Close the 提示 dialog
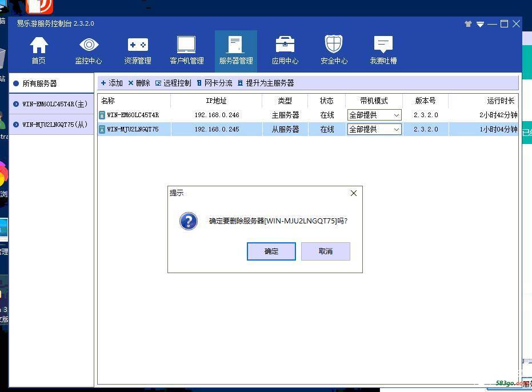Image resolution: width=532 pixels, height=392 pixels. click(x=353, y=193)
